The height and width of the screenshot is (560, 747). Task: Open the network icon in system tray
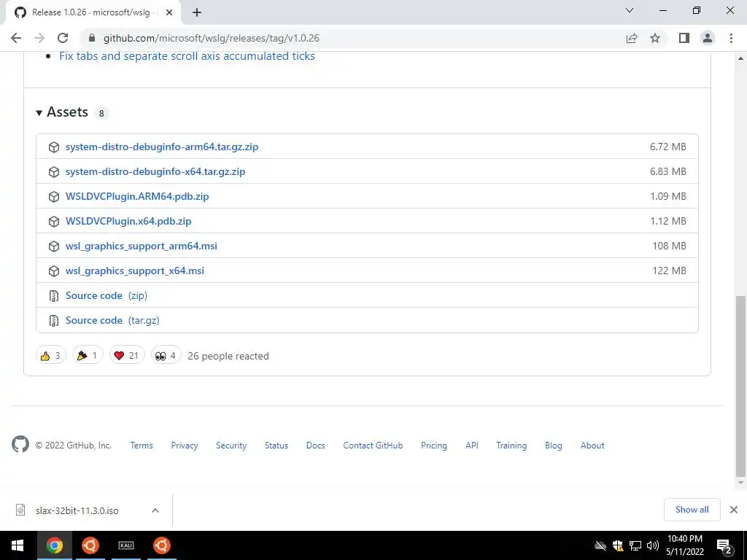click(635, 545)
